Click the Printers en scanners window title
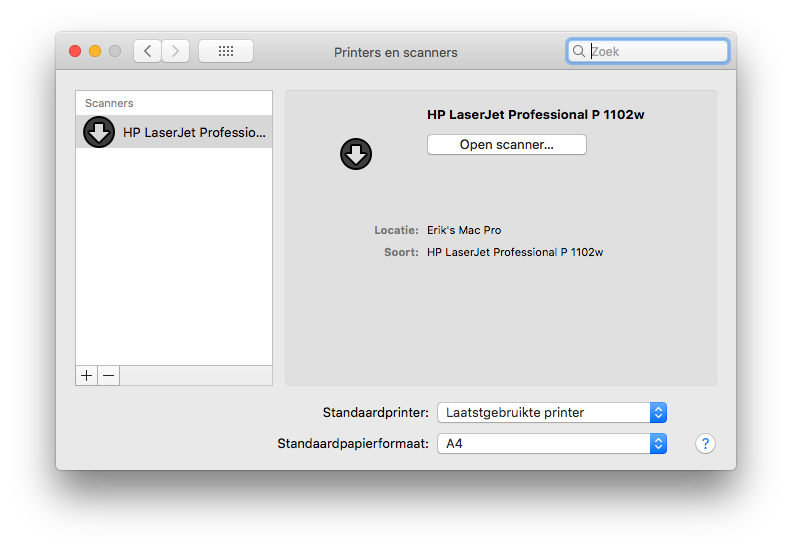792x550 pixels. click(395, 53)
